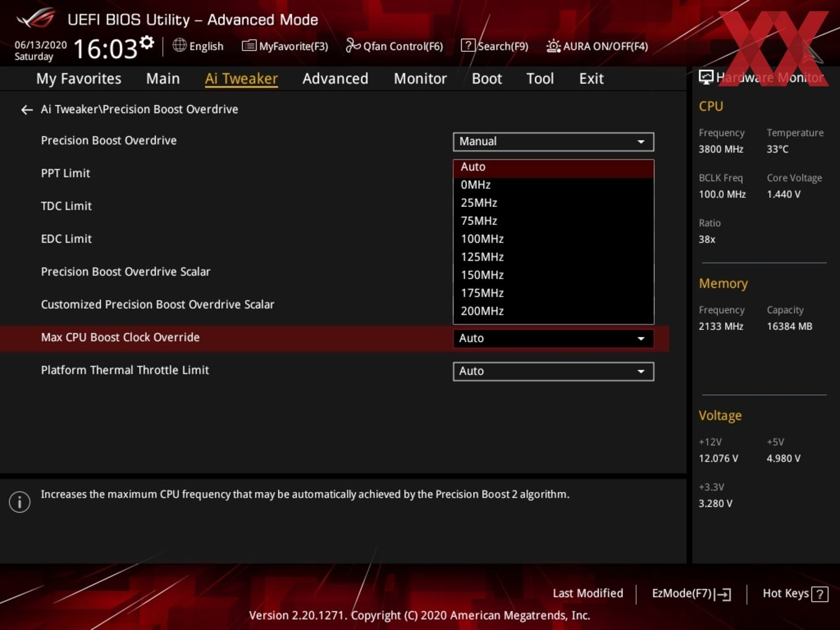This screenshot has height=630, width=840.
Task: Select the PPT Limit setting row
Action: pos(65,174)
